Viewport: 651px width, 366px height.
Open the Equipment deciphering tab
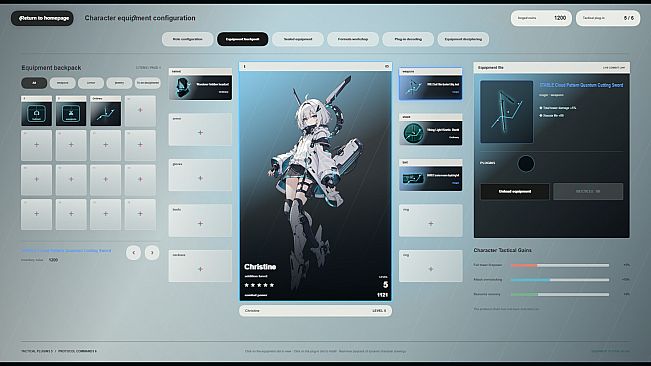click(463, 39)
